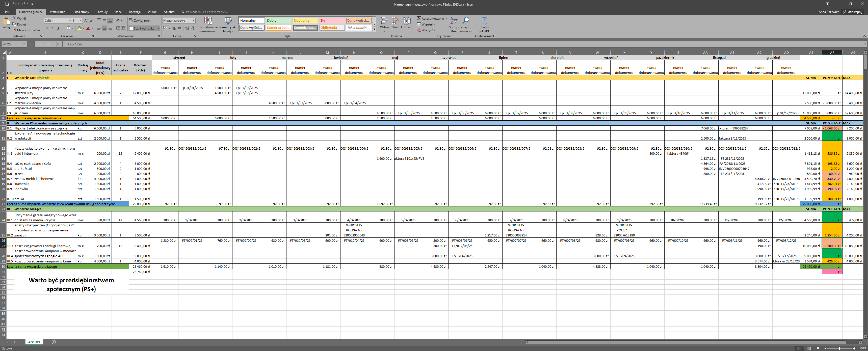Click the Save icon in quick access toolbar
This screenshot has width=868, height=351.
click(x=7, y=4)
